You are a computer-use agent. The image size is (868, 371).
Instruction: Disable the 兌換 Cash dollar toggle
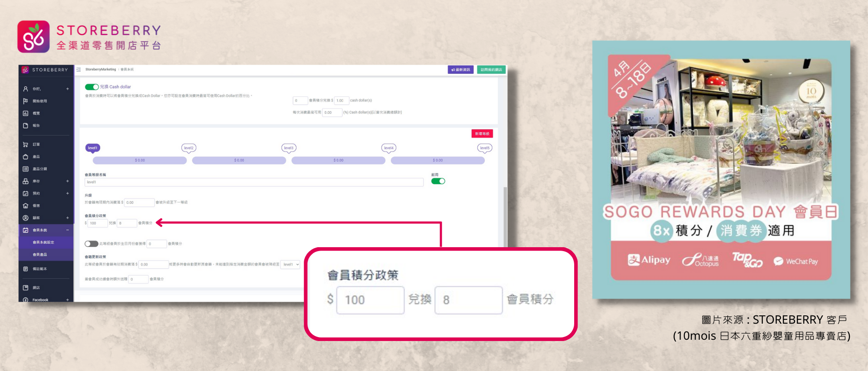tap(92, 87)
